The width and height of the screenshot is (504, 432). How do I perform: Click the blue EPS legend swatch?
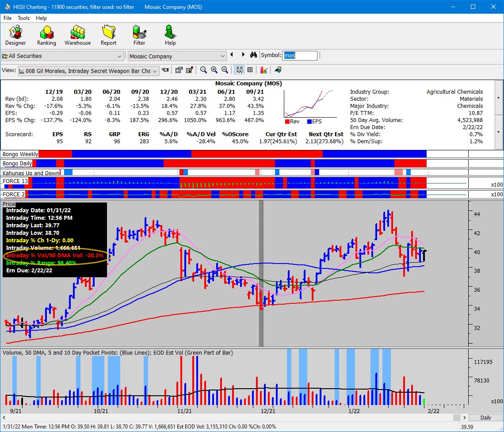(x=309, y=122)
